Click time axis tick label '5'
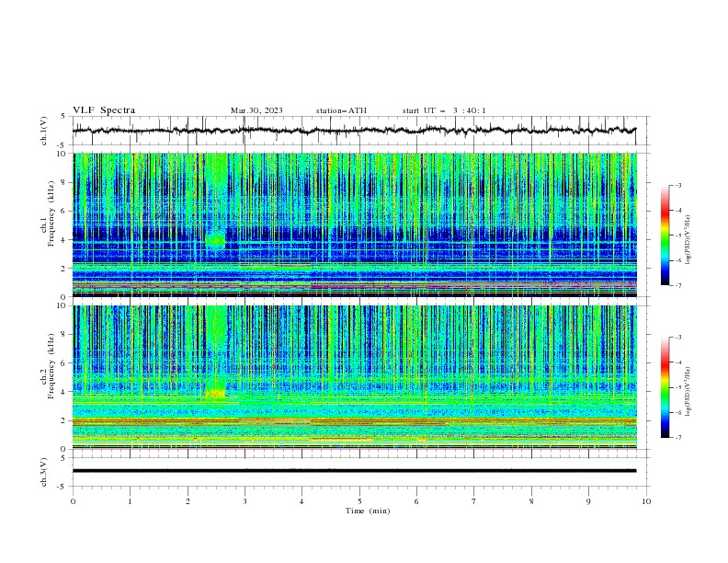This screenshot has width=728, height=563. pos(359,501)
